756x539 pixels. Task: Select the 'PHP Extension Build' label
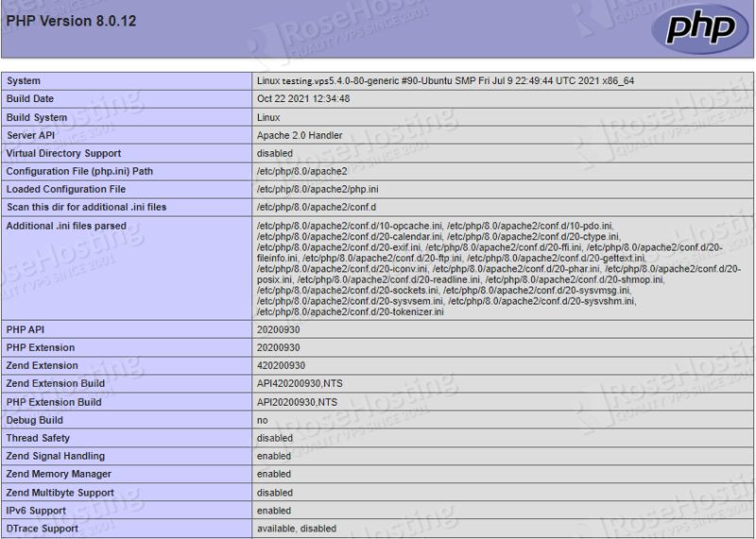pos(54,402)
